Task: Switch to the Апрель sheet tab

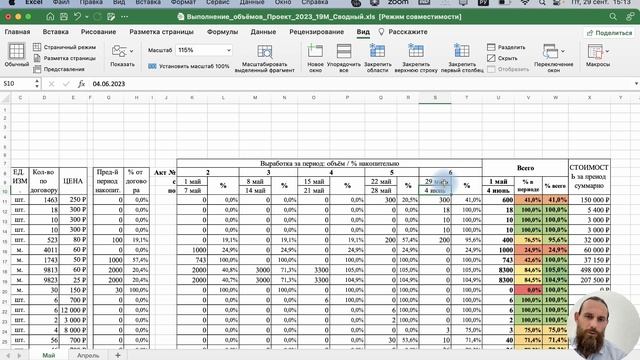Action: click(88, 356)
